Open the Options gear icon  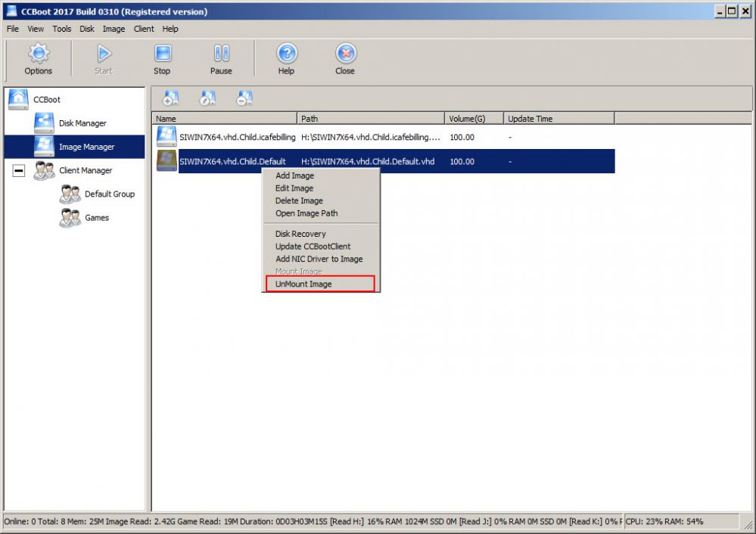[x=39, y=54]
